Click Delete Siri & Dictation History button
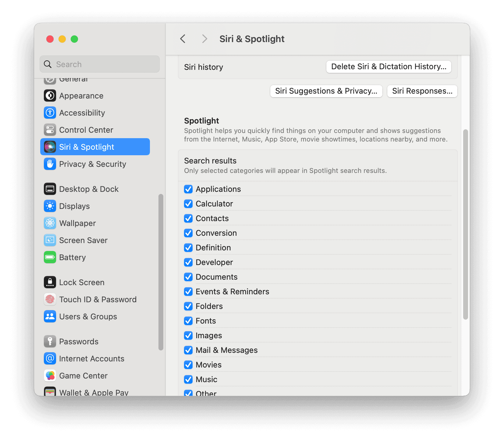The width and height of the screenshot is (504, 441). [x=389, y=67]
